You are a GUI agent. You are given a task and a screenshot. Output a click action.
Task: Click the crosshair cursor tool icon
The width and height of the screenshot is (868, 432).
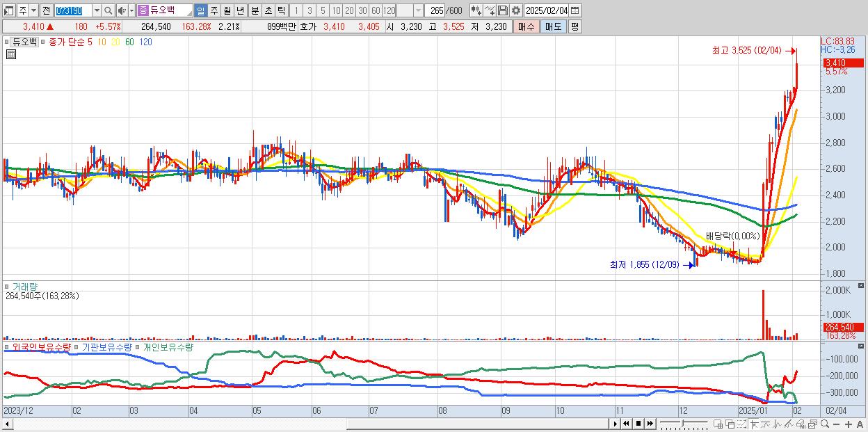click(x=754, y=424)
